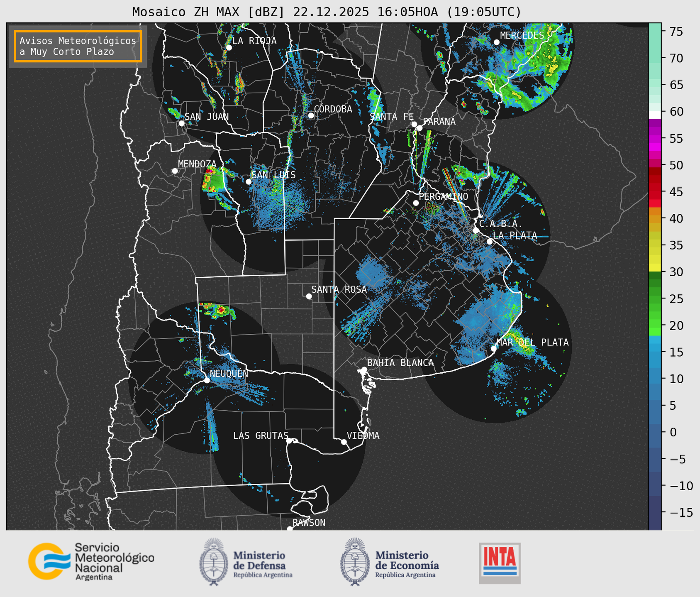This screenshot has height=597, width=700.
Task: Click the SANTA ROSA label text
Action: coord(339,289)
